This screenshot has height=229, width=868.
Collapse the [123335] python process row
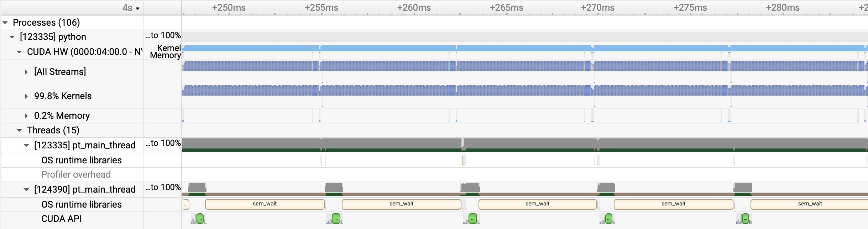12,37
